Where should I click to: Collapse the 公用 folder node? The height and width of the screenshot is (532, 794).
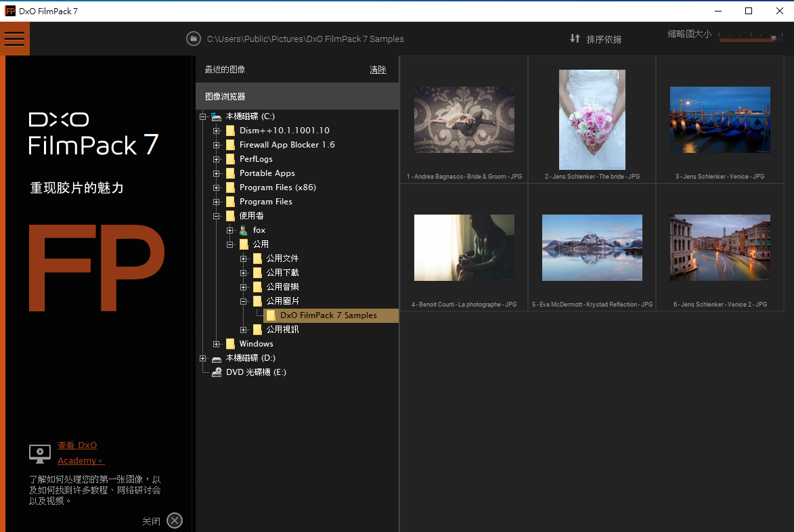(230, 244)
